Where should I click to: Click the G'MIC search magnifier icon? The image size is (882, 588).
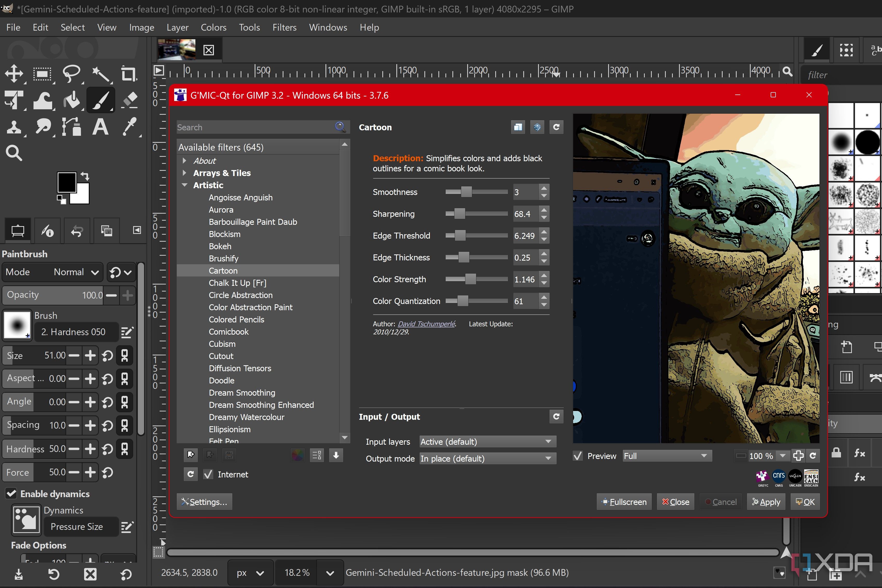click(x=340, y=127)
